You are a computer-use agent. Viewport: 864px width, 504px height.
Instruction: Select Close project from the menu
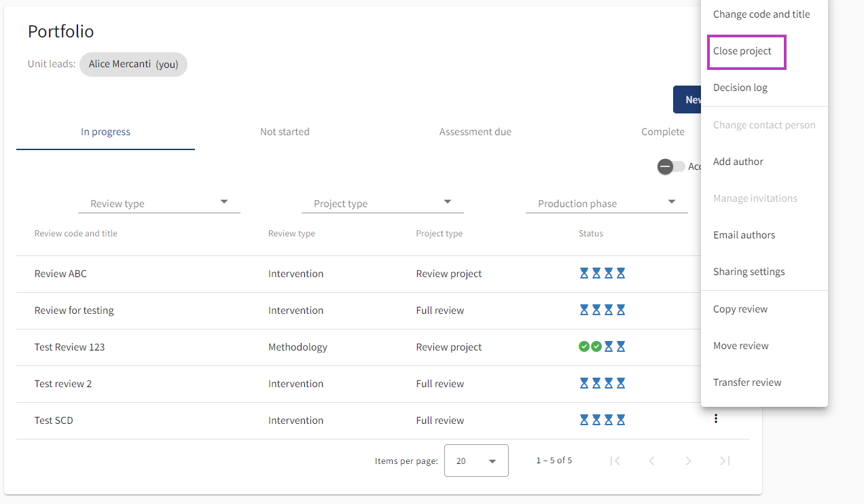pos(742,51)
